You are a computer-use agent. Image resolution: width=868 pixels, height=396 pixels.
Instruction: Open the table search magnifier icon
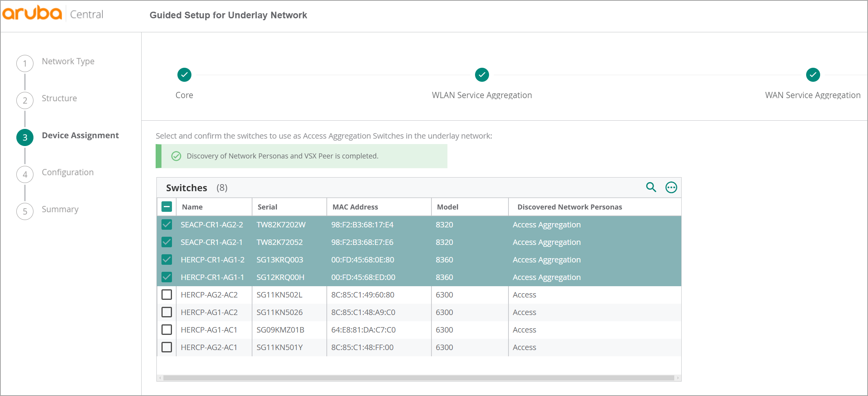(x=651, y=187)
